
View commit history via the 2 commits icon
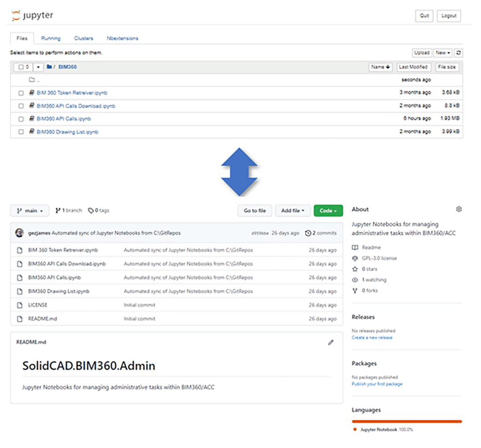[308, 232]
